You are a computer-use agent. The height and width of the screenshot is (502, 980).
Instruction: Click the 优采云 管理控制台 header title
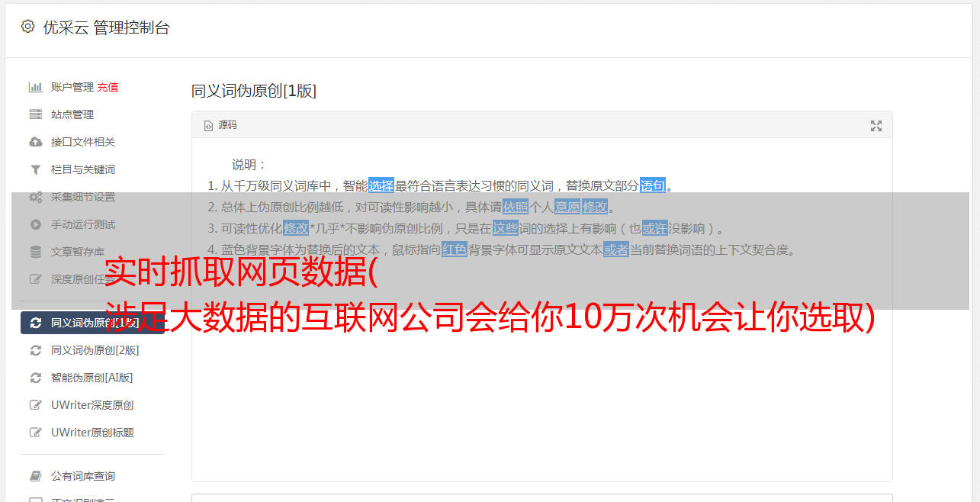(x=106, y=27)
